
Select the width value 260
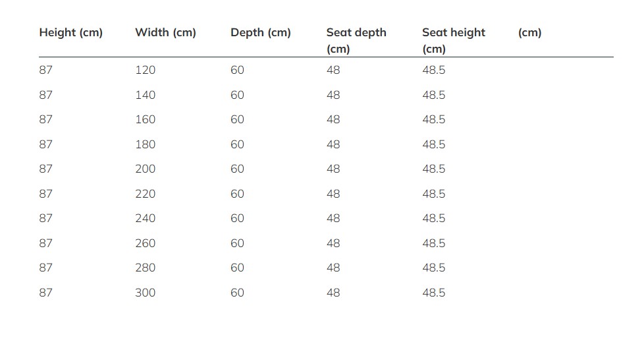[x=146, y=243]
